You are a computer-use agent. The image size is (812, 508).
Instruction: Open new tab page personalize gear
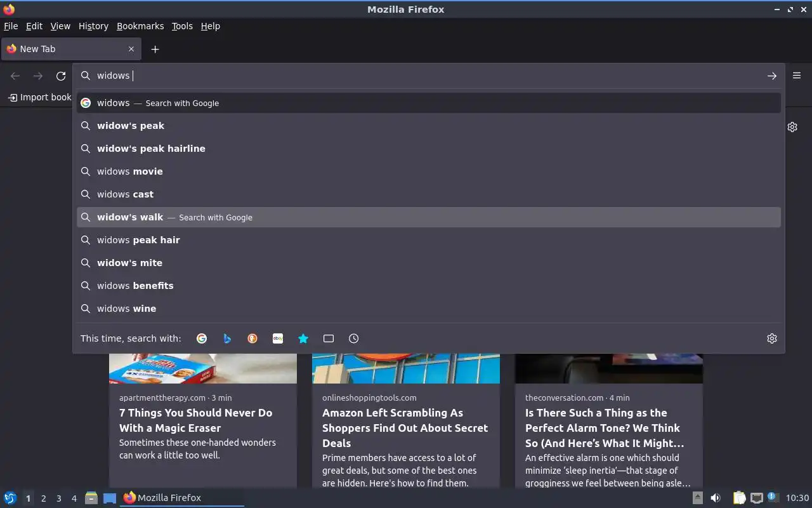[792, 127]
